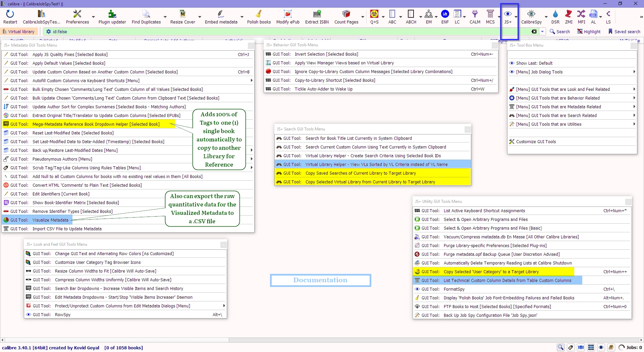This screenshot has width=644, height=352.
Task: Open the Saved search button
Action: pyautogui.click(x=624, y=32)
